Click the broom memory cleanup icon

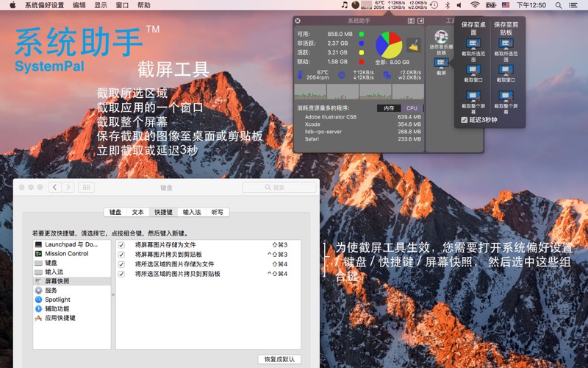413,44
